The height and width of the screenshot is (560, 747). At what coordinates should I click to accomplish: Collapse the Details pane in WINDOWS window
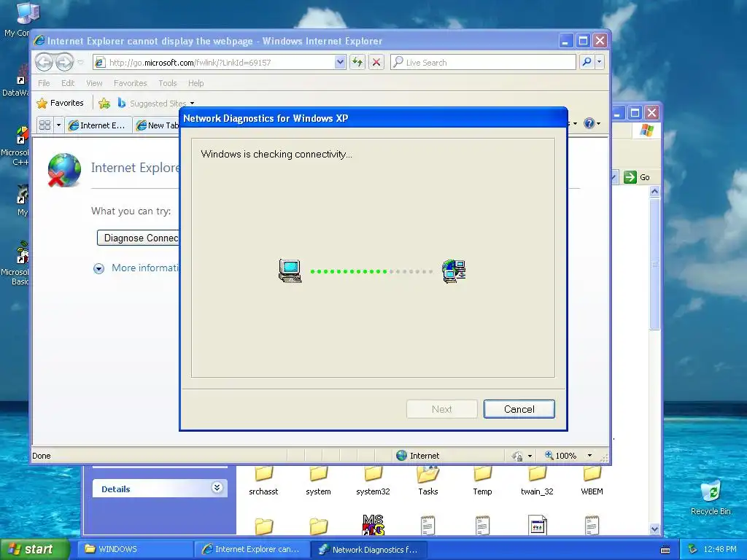pyautogui.click(x=217, y=488)
